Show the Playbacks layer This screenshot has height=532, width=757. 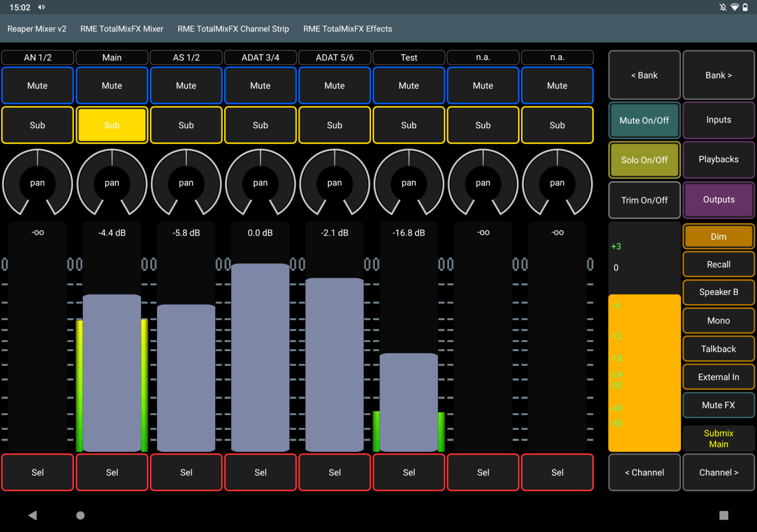(x=718, y=159)
